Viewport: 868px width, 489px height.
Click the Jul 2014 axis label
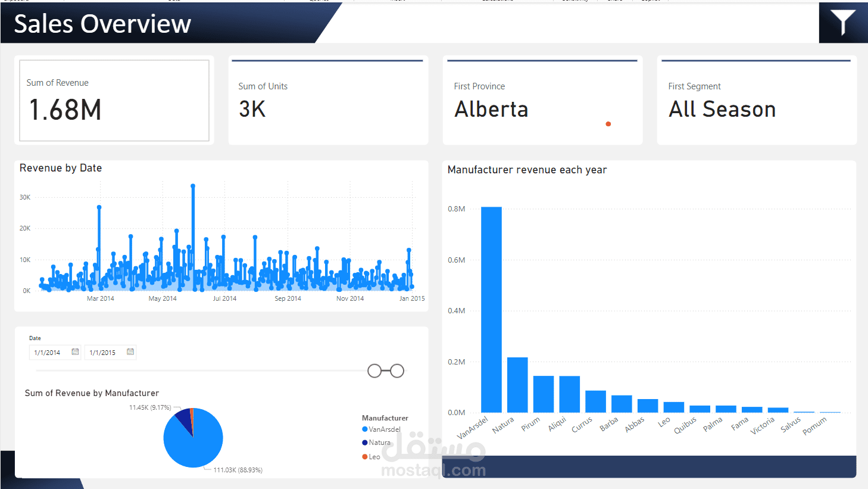[x=224, y=298]
